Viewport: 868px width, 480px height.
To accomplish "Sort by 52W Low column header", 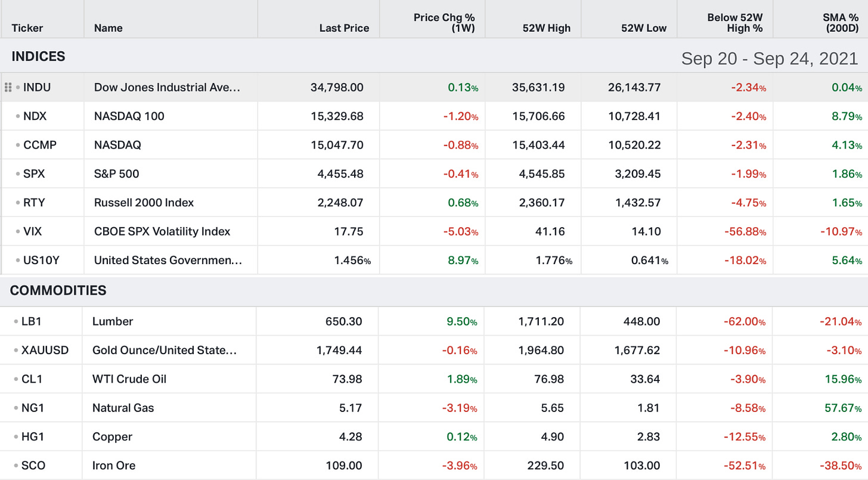I will point(644,28).
